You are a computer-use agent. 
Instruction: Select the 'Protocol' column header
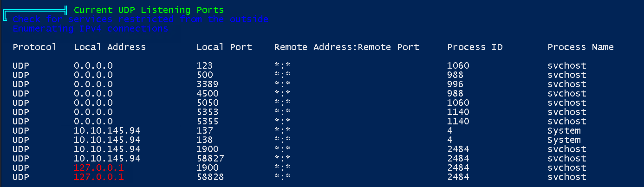(x=34, y=47)
